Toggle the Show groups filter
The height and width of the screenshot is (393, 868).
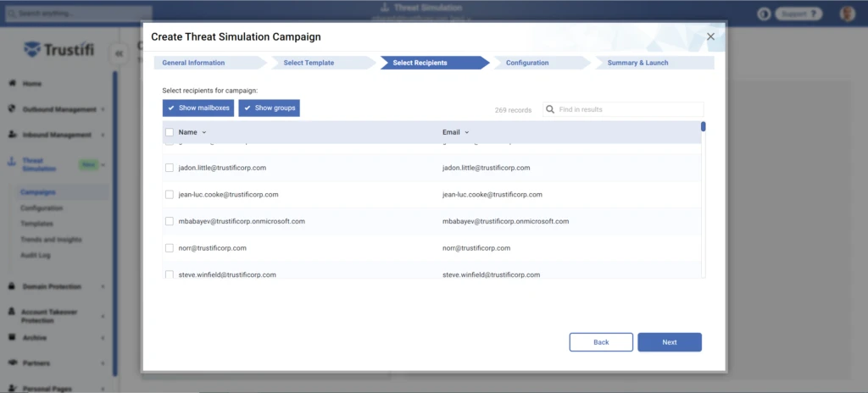point(269,108)
